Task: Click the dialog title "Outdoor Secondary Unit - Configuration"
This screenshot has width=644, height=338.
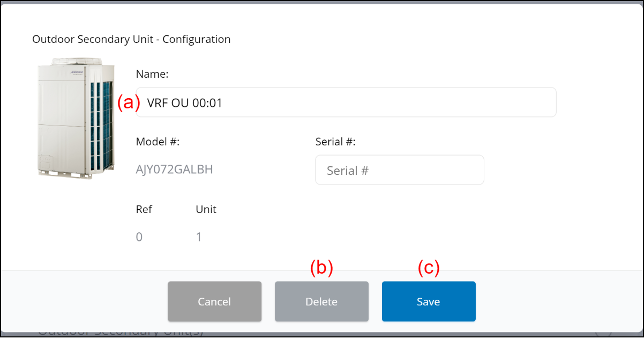Action: click(x=131, y=39)
